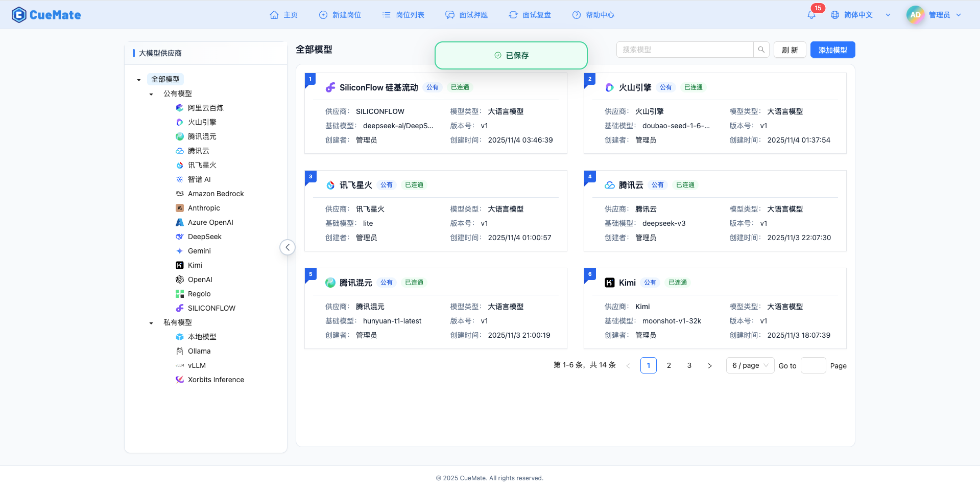This screenshot has height=490, width=980.
Task: Select the Gemini provider icon
Action: tap(179, 251)
